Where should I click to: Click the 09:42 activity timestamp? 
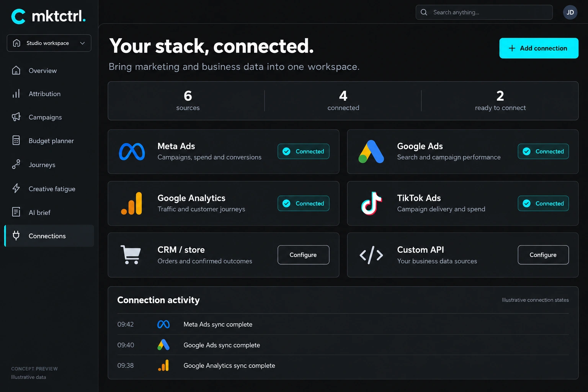(x=126, y=324)
